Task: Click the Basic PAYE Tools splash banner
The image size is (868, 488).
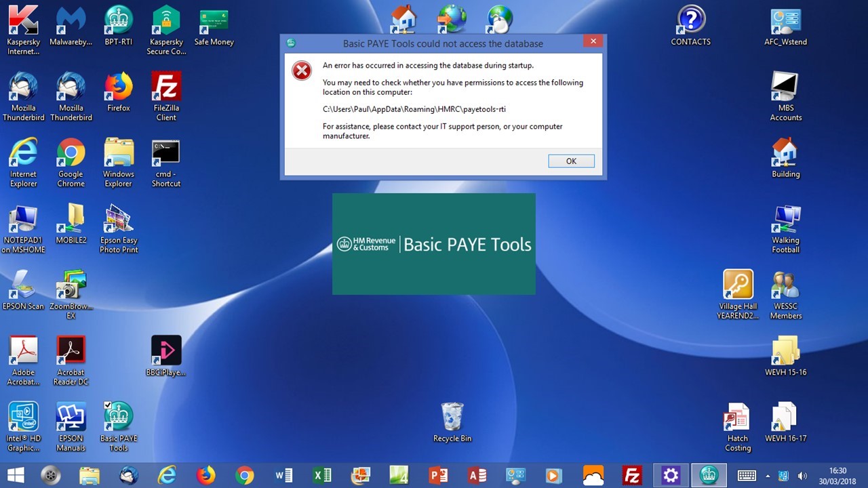Action: [434, 244]
